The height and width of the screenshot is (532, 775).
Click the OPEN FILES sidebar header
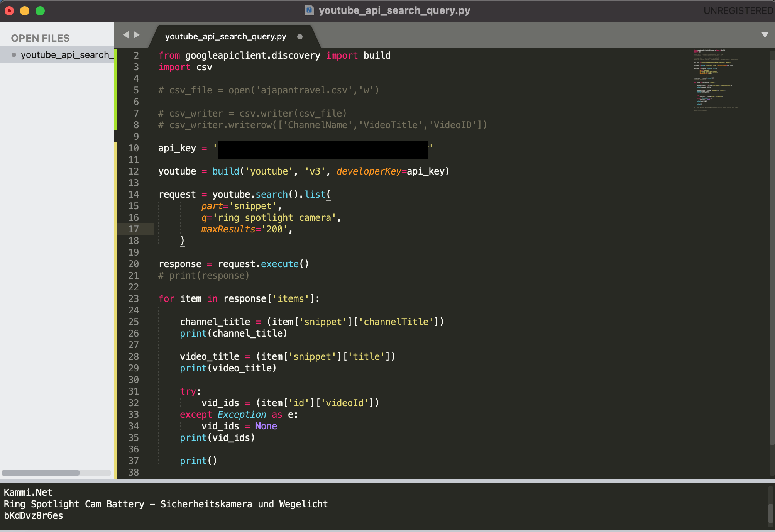tap(40, 38)
